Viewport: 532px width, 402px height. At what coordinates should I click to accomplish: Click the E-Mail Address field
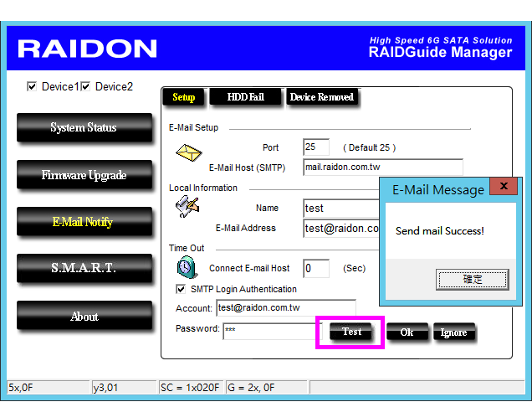341,229
